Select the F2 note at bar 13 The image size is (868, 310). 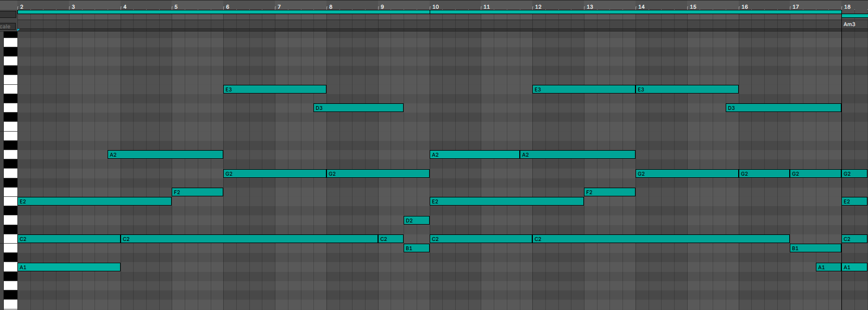click(609, 192)
